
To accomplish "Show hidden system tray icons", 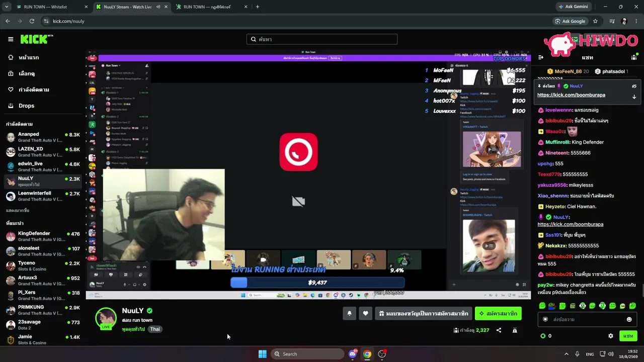I will (566, 354).
